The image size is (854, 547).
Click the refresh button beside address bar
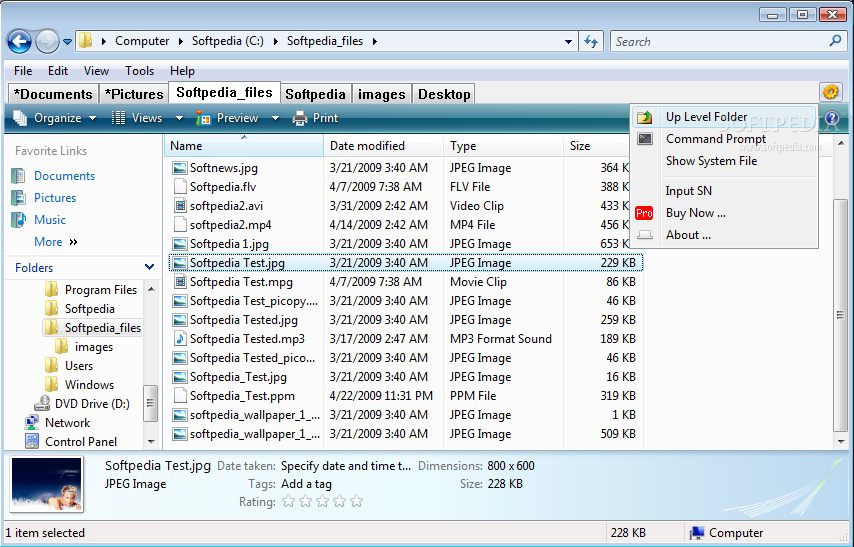pos(591,41)
